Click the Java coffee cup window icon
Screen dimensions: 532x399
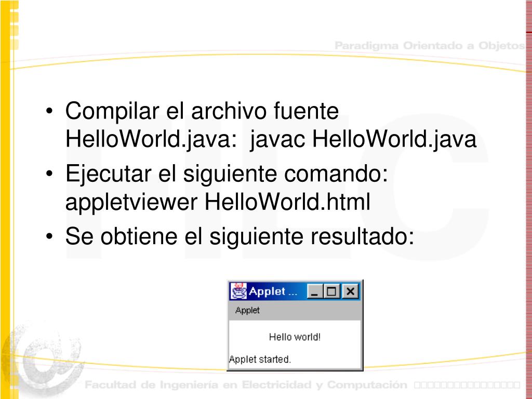[x=238, y=291]
